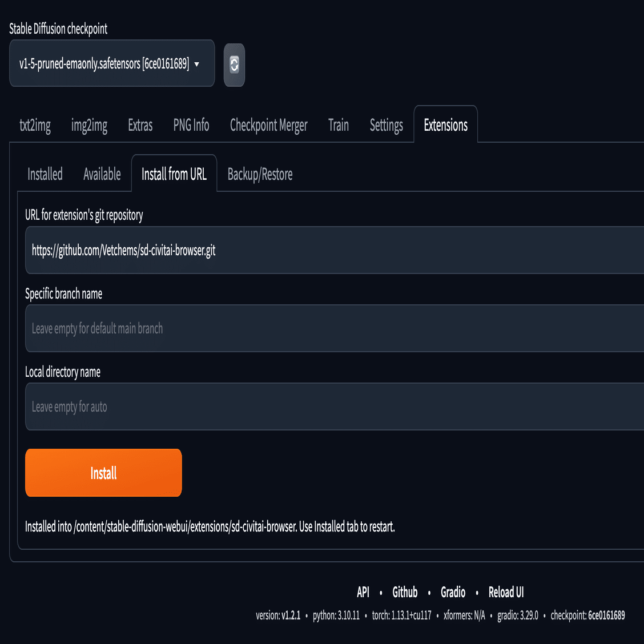644x644 pixels.
Task: Click the Local directory name field
Action: point(335,406)
